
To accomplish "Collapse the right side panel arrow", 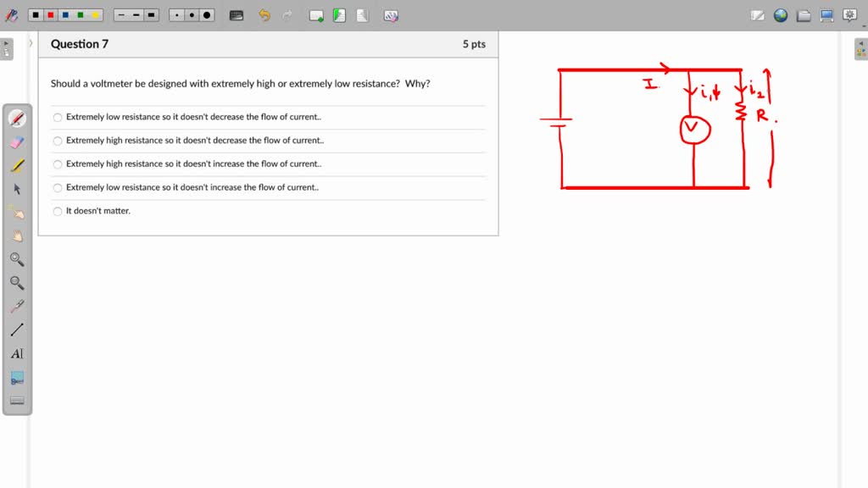I will tap(860, 48).
